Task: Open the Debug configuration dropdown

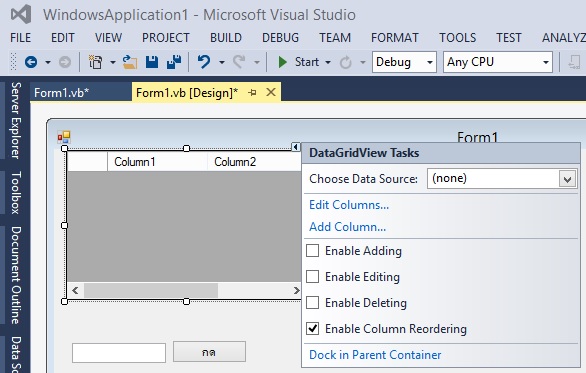Action: 430,62
